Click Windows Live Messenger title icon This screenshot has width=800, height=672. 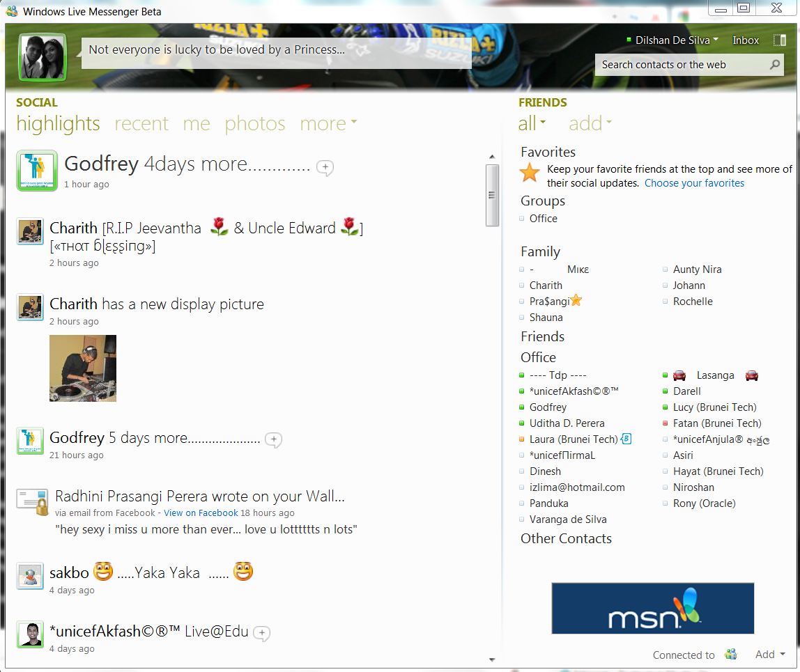pyautogui.click(x=12, y=11)
